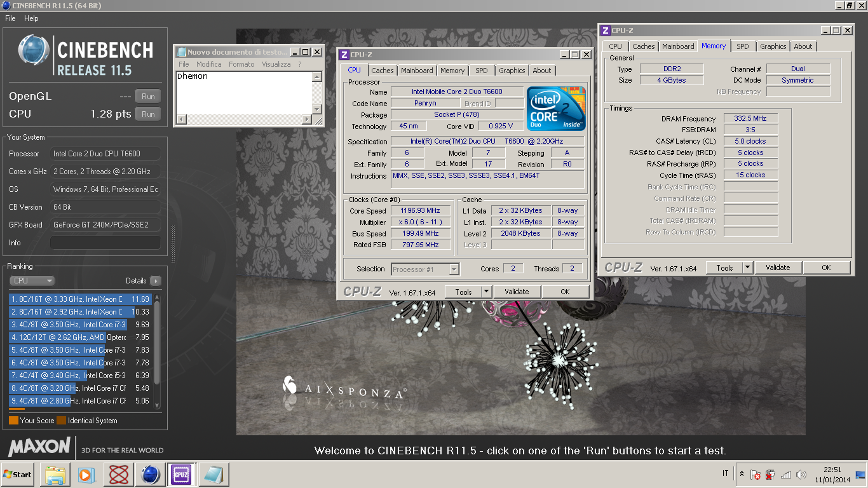This screenshot has height=488, width=868.
Task: Switch to Cinebench taskbar icon
Action: tap(151, 475)
